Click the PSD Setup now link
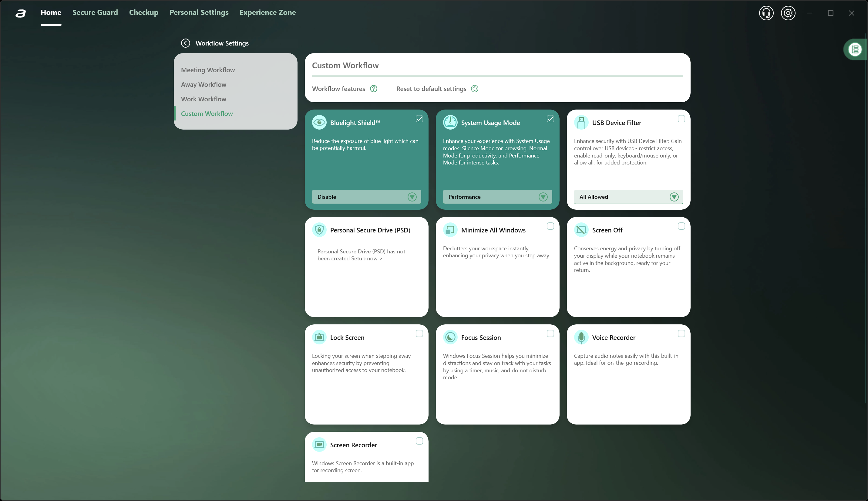Screen dimensions: 868x501 click(x=366, y=259)
